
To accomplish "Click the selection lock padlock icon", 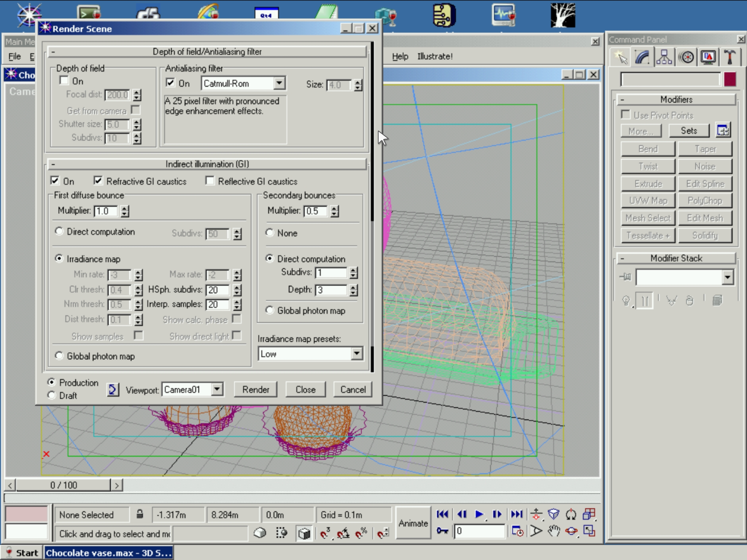I will pyautogui.click(x=140, y=514).
